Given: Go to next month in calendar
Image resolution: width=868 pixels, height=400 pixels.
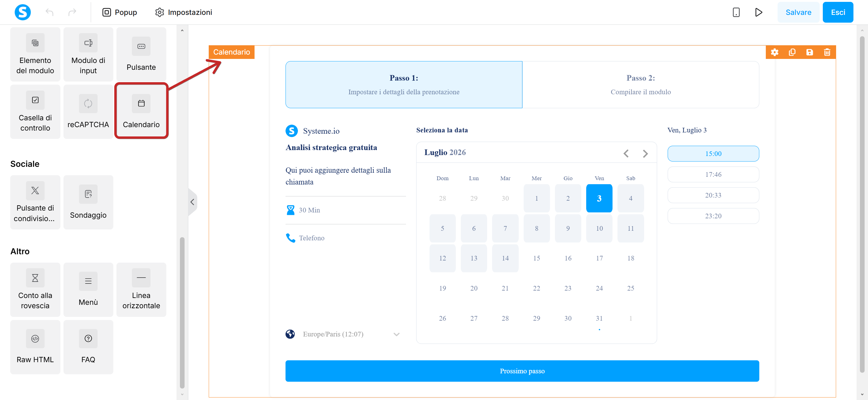Looking at the screenshot, I should [645, 154].
